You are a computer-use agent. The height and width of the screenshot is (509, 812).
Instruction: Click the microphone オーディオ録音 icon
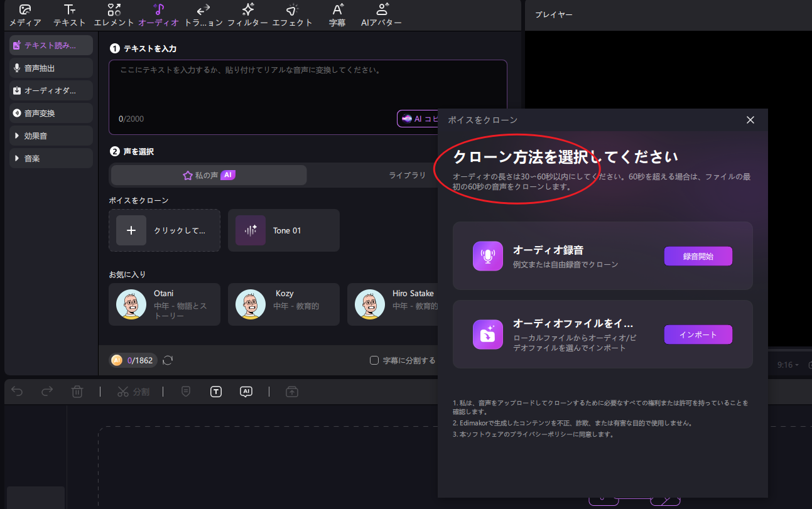click(x=488, y=256)
